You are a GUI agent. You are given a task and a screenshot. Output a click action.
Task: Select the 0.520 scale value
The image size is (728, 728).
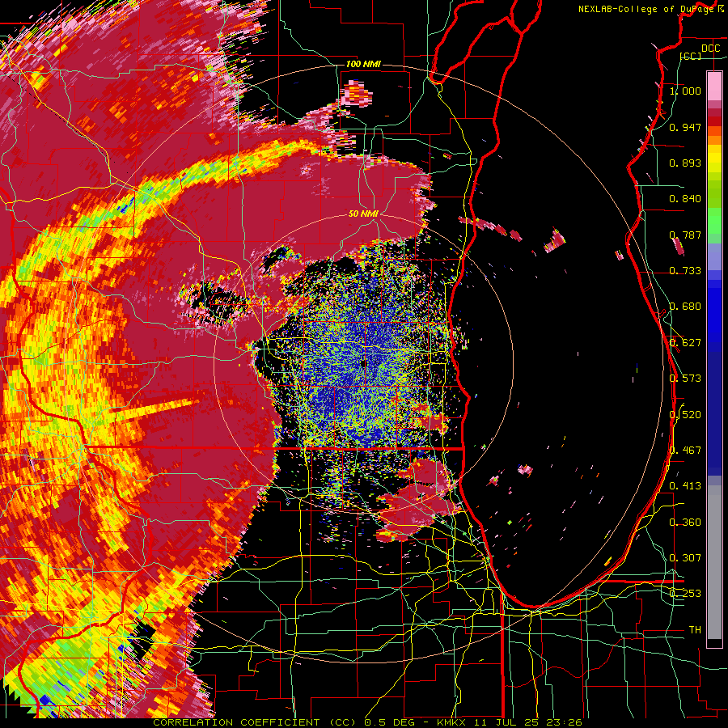pos(685,415)
